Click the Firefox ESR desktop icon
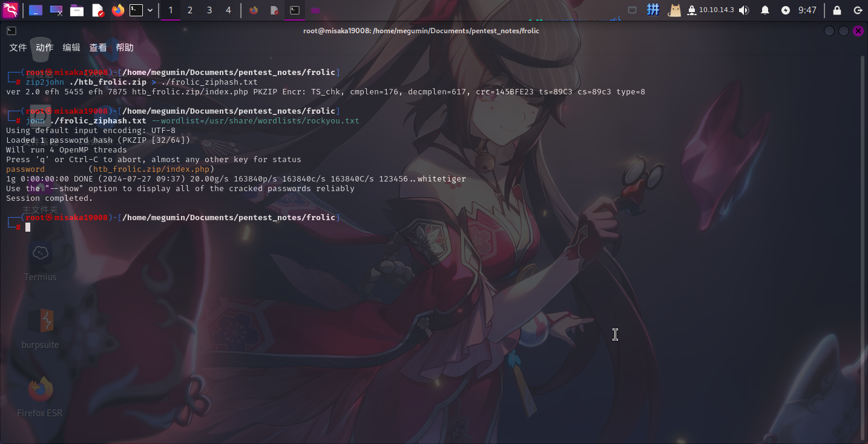The image size is (868, 444). point(40,397)
